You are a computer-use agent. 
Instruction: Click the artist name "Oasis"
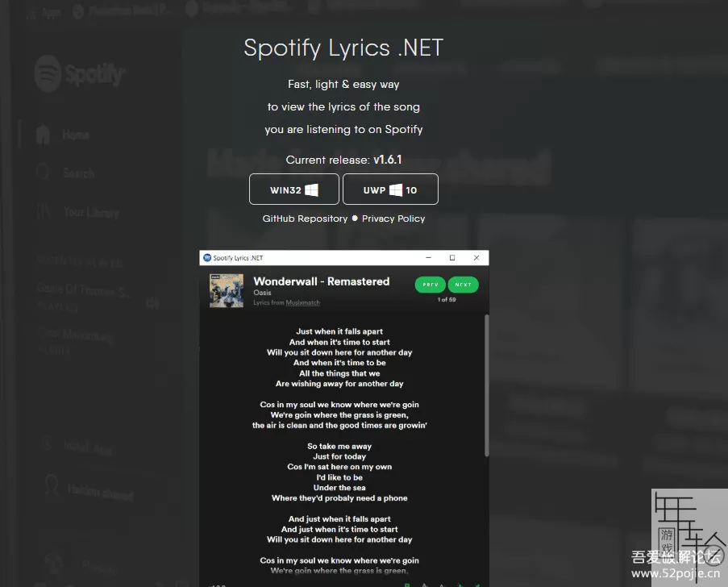point(262,293)
